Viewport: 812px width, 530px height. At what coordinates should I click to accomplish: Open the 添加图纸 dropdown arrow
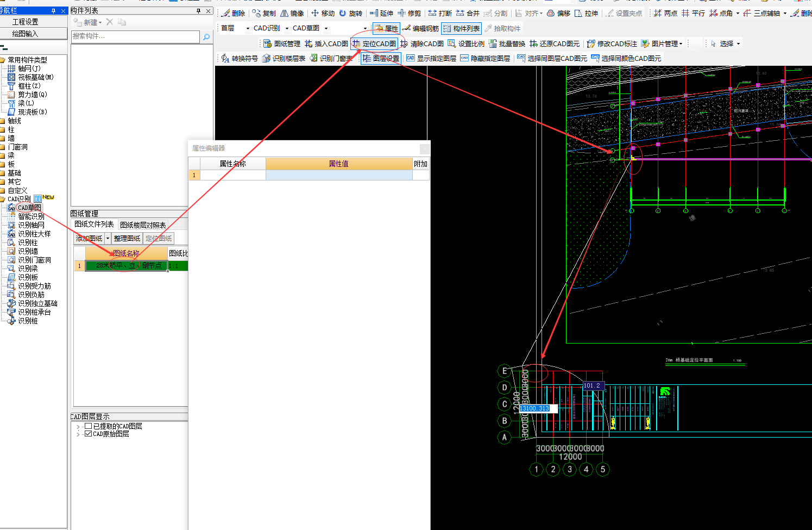(x=108, y=238)
